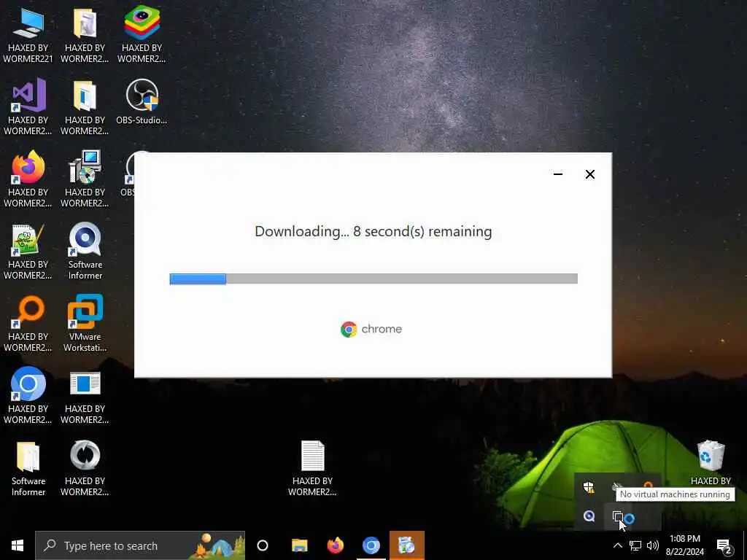Open the zipped folder desktop icon

(85, 23)
